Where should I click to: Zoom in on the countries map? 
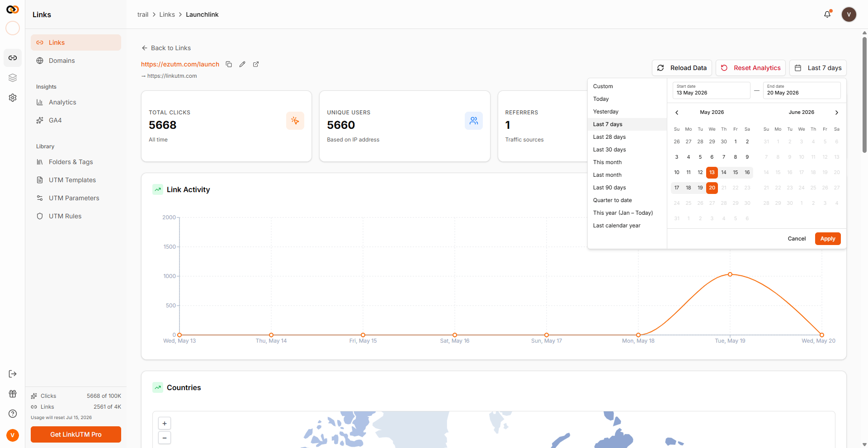(x=165, y=424)
